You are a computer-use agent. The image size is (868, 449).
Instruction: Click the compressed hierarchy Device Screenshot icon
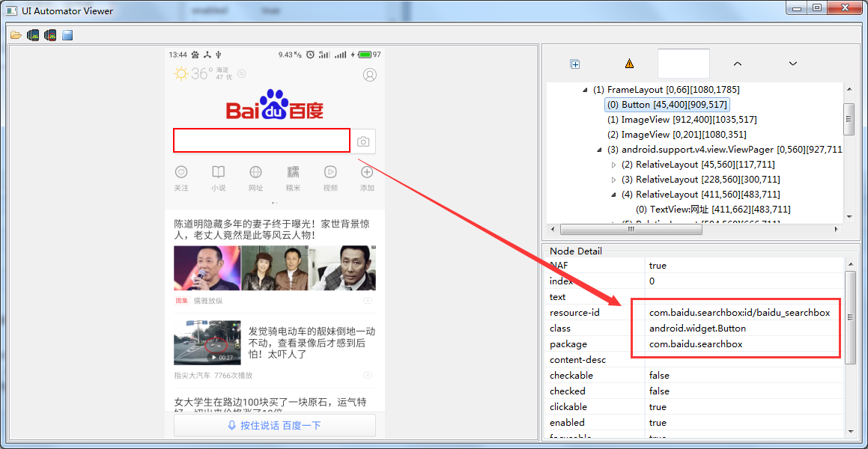pyautogui.click(x=50, y=36)
